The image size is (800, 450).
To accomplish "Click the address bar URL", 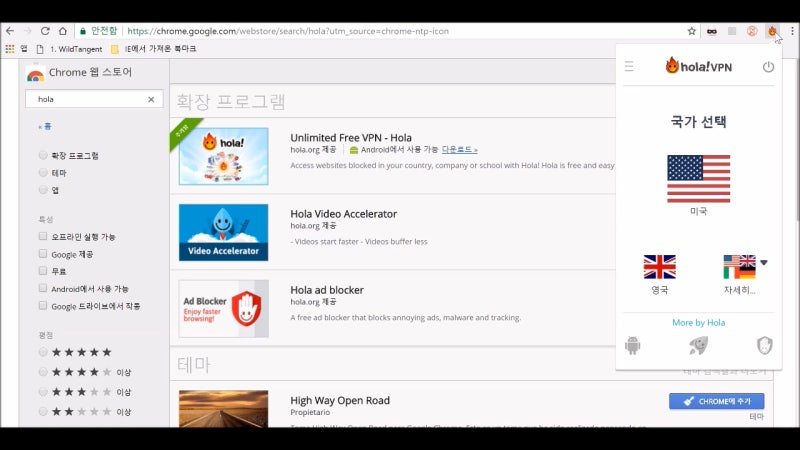I will (x=288, y=31).
